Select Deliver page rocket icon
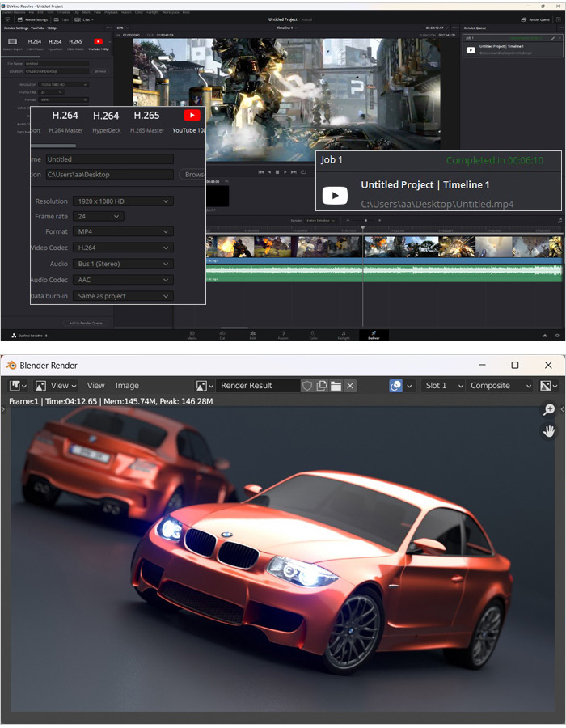 click(x=374, y=335)
